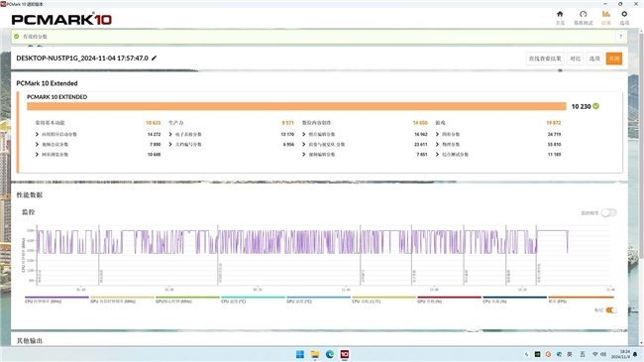Toggle the monitoring details switch

pos(608,212)
